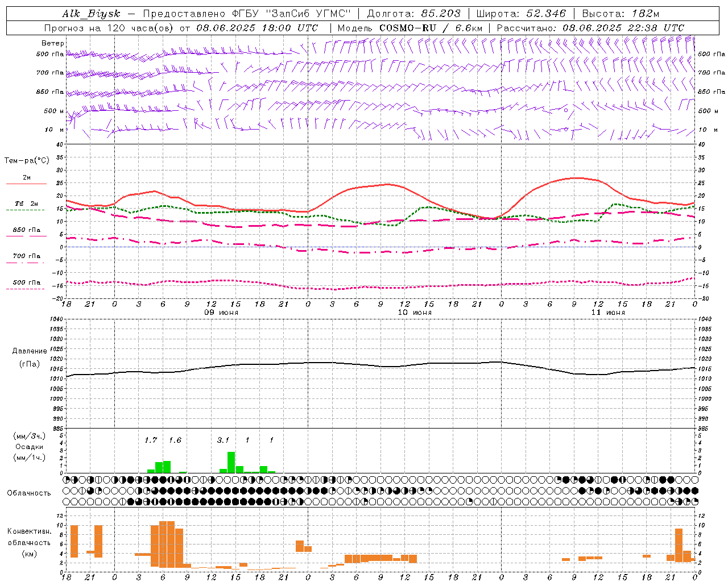Click the Осадки precipitation label
Viewport: 728px width, 582px height.
pyautogui.click(x=30, y=447)
